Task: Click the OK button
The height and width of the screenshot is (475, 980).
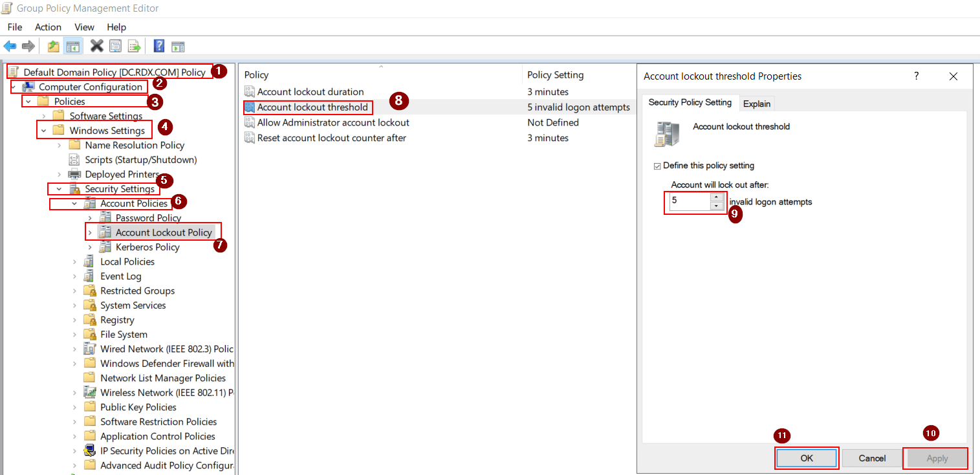Action: (x=807, y=458)
